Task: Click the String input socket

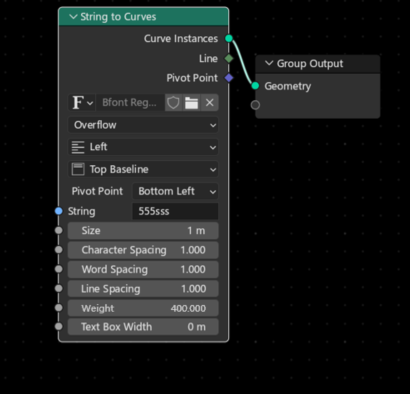Action: click(59, 211)
